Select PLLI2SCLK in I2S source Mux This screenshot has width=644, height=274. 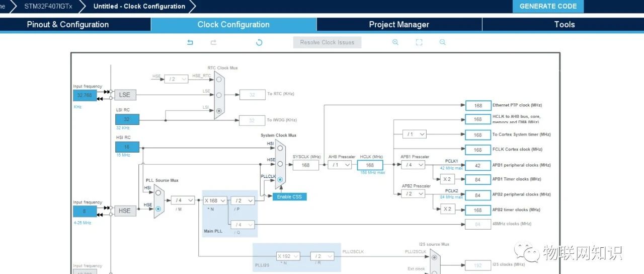(x=434, y=257)
